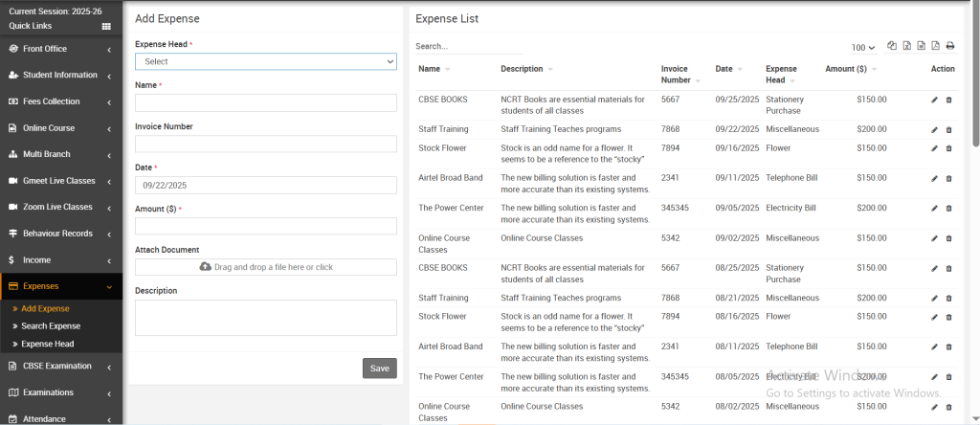The image size is (980, 425).
Task: Export expense list as PDF
Action: point(935,46)
